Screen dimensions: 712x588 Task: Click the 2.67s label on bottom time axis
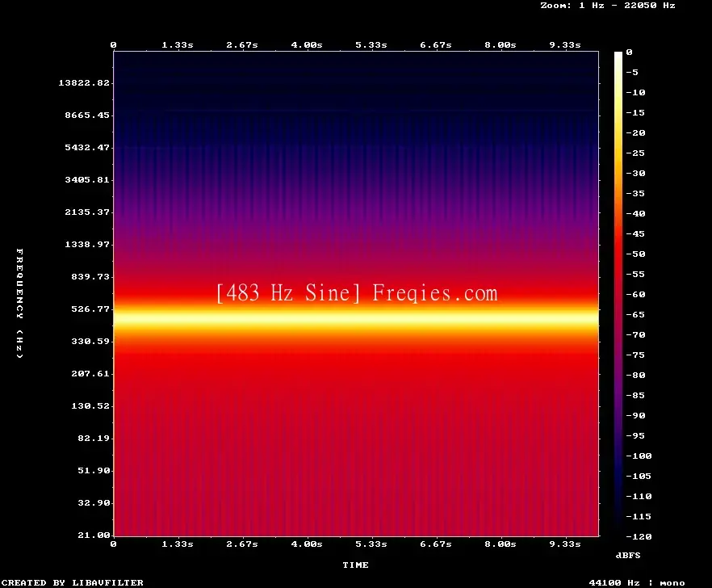(242, 544)
